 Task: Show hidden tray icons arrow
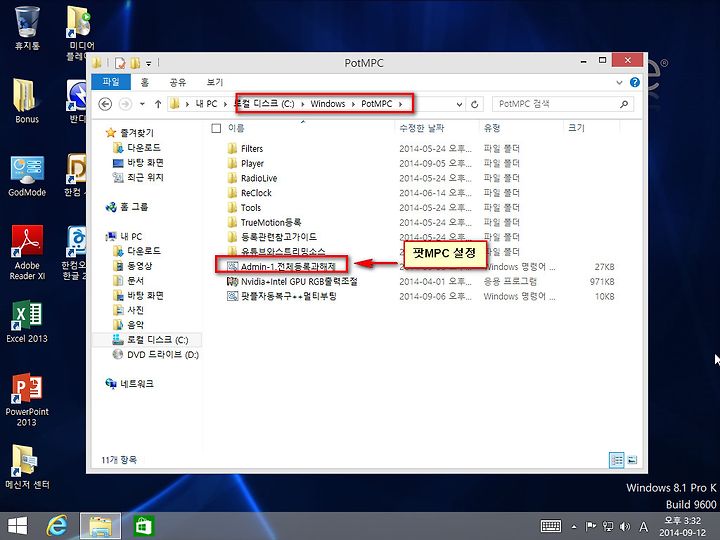pos(574,527)
